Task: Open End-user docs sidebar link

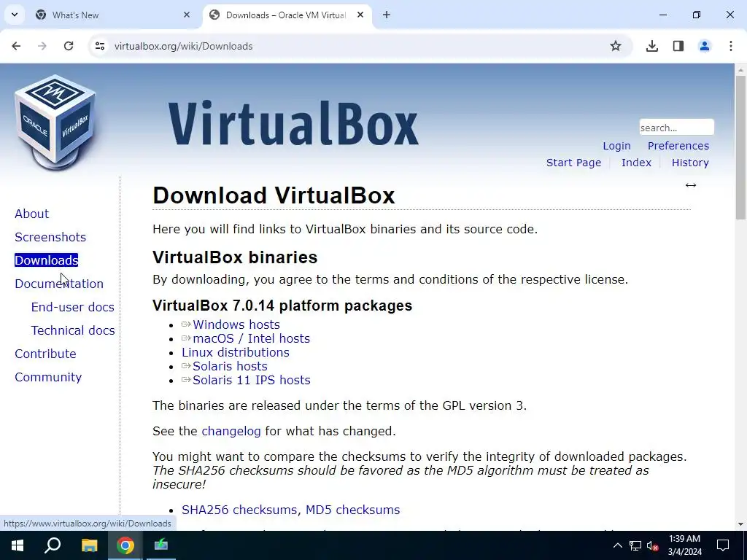Action: click(72, 307)
